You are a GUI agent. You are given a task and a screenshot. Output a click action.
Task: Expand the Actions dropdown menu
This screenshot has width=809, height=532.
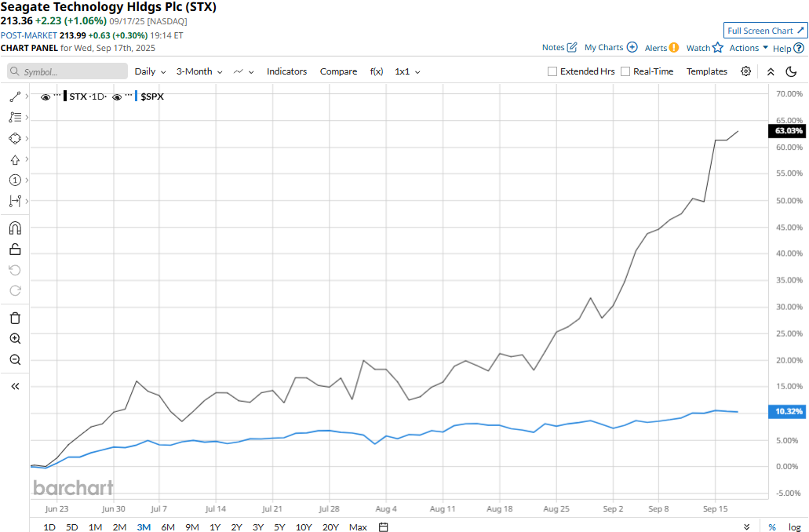click(x=749, y=48)
